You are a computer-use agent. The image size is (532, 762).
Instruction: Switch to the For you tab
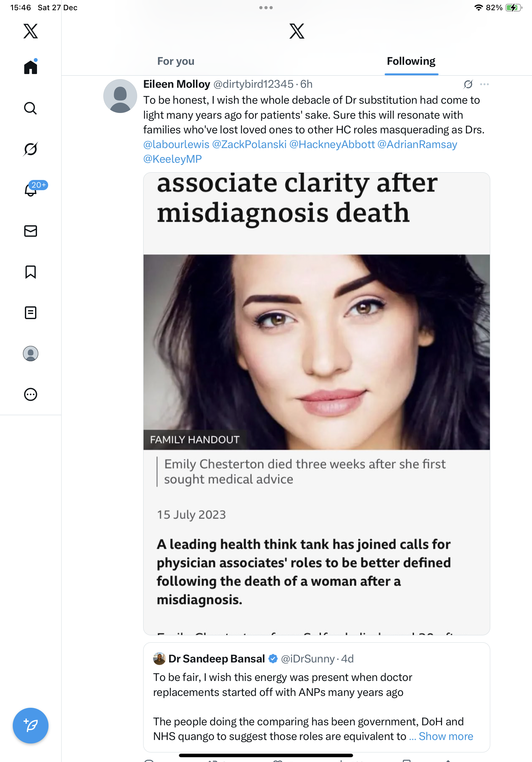pos(175,61)
